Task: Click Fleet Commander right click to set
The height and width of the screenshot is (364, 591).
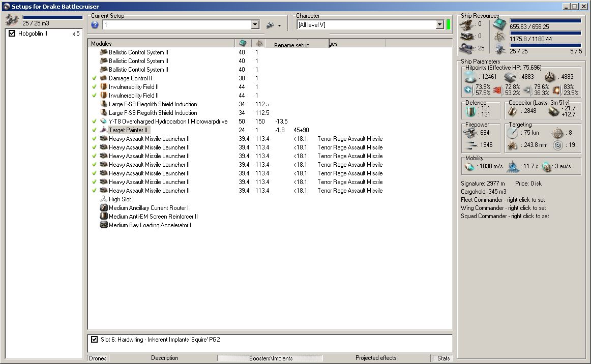Action: tap(503, 200)
